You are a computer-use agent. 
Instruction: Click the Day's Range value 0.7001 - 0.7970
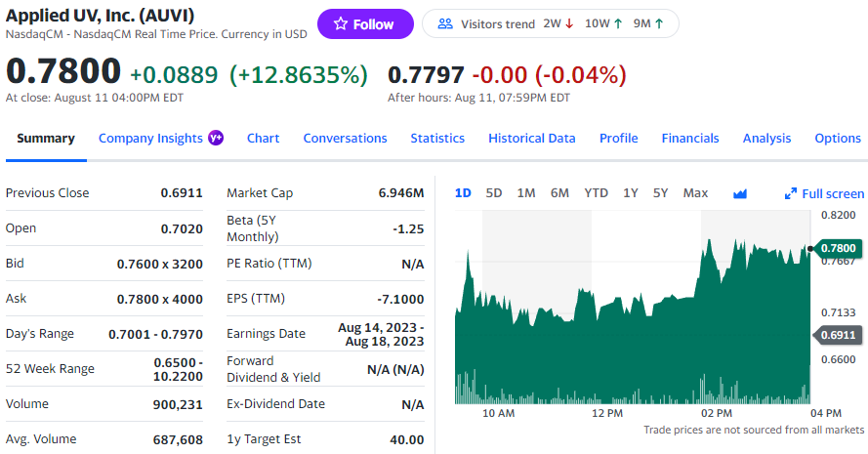coord(155,335)
